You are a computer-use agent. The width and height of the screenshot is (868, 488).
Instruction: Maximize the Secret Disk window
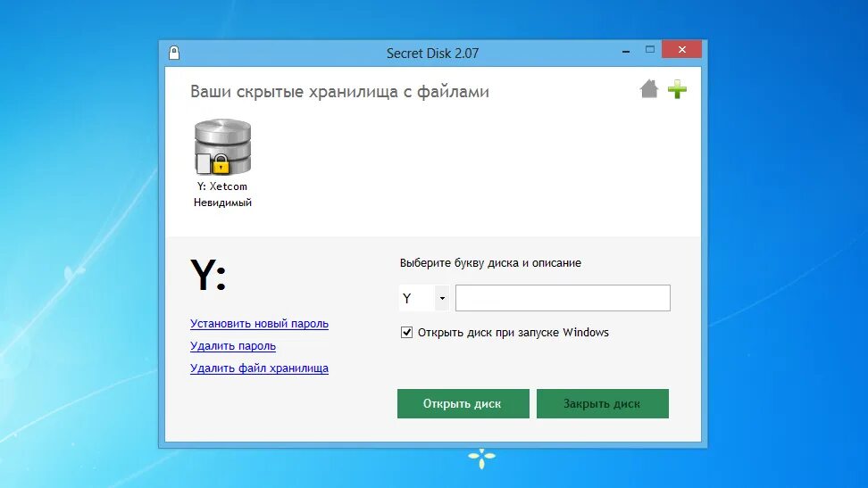[x=650, y=49]
